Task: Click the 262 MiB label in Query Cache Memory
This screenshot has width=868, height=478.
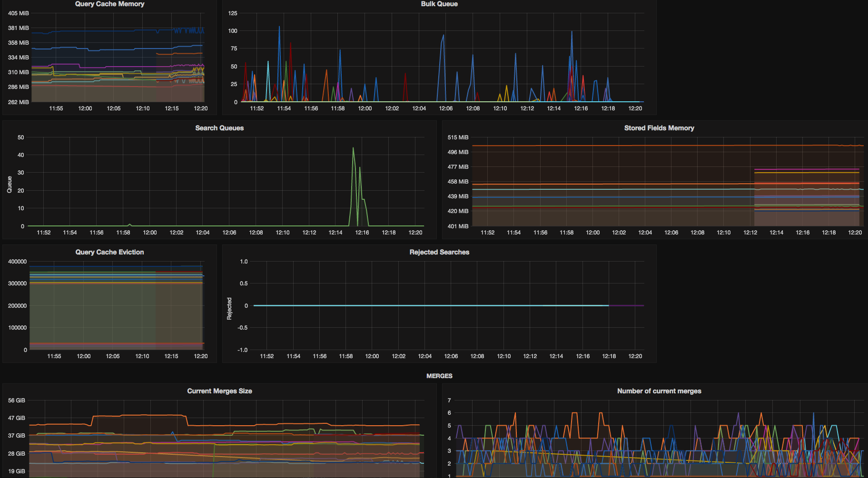Action: (19, 102)
